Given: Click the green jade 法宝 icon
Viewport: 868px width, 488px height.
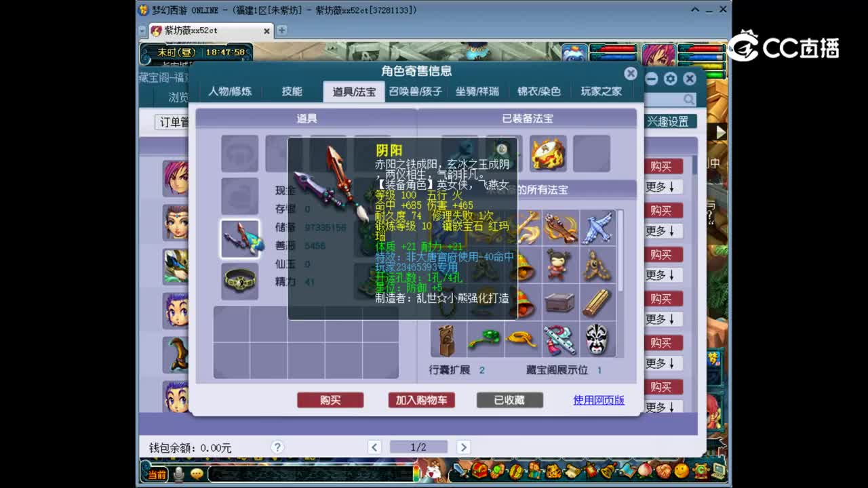Looking at the screenshot, I should 485,340.
